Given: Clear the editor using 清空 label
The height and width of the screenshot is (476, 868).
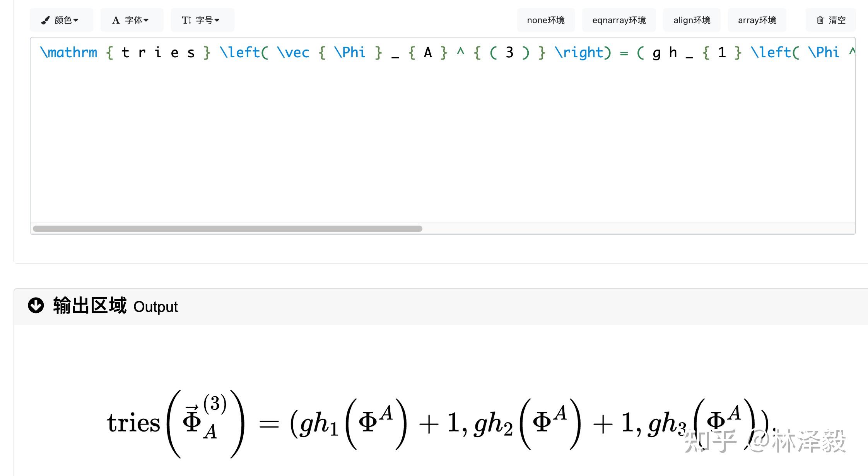Looking at the screenshot, I should point(837,20).
